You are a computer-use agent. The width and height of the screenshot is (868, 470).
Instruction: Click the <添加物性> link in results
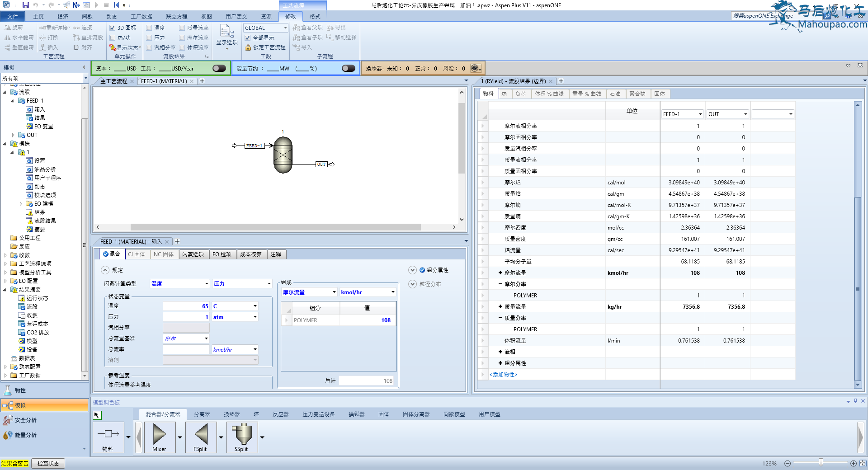503,375
